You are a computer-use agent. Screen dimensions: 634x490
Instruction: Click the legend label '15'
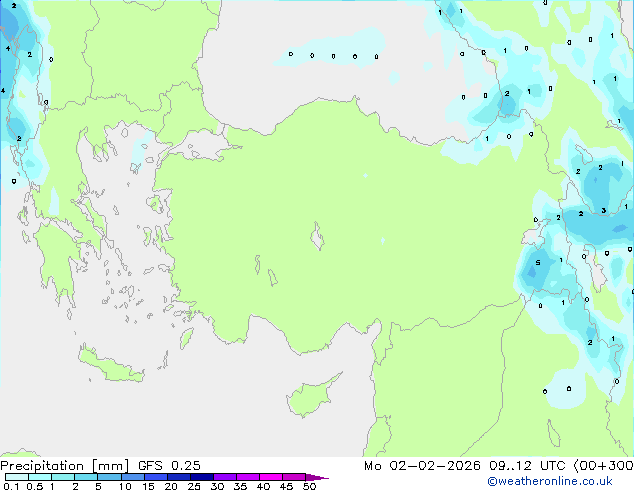[x=148, y=486]
